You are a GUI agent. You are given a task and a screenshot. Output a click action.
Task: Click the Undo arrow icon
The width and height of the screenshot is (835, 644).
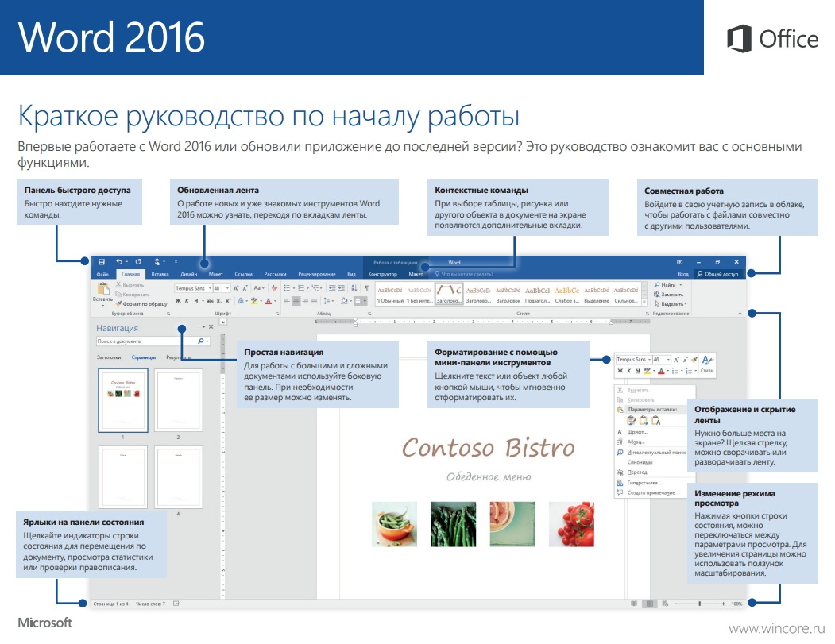119,262
